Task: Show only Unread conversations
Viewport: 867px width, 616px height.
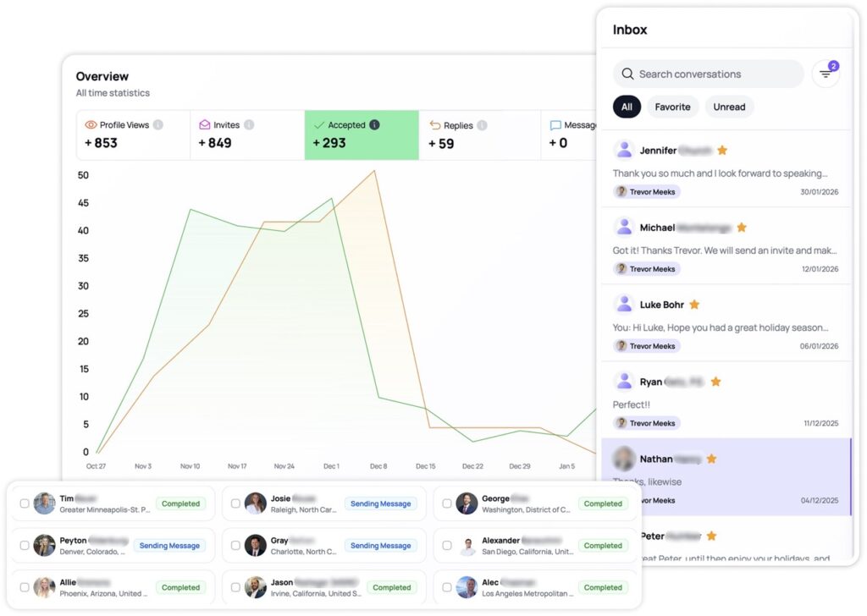Action: click(729, 107)
